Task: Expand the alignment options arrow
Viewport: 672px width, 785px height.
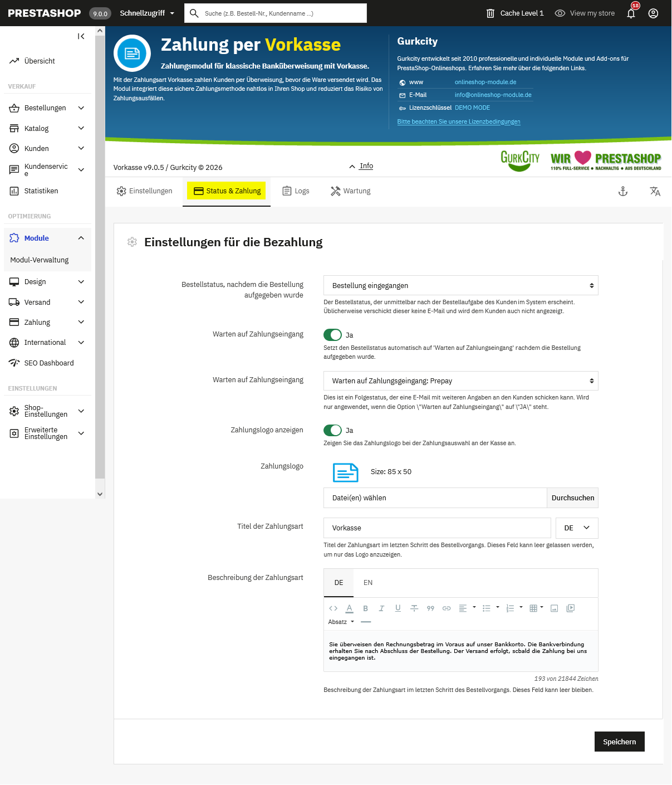Action: click(474, 607)
